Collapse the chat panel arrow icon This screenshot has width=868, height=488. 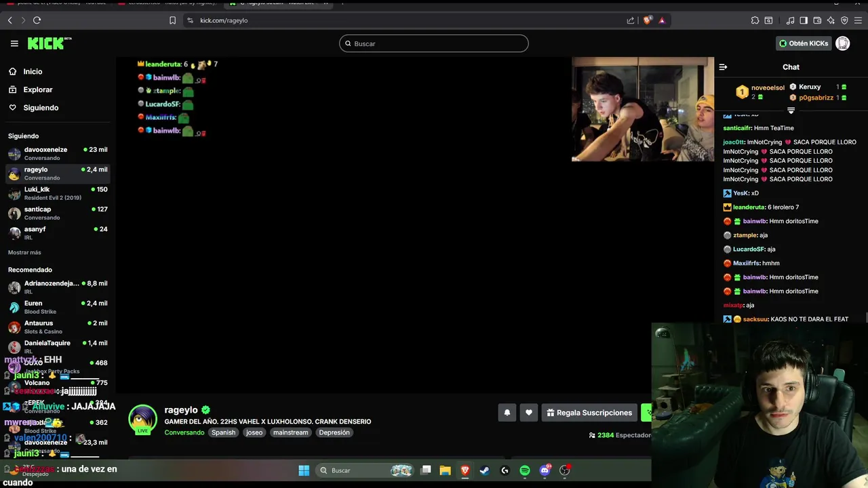(x=723, y=67)
